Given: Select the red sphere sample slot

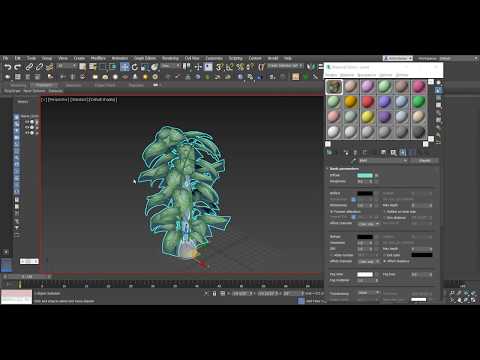Looking at the screenshot, I should (x=368, y=102).
